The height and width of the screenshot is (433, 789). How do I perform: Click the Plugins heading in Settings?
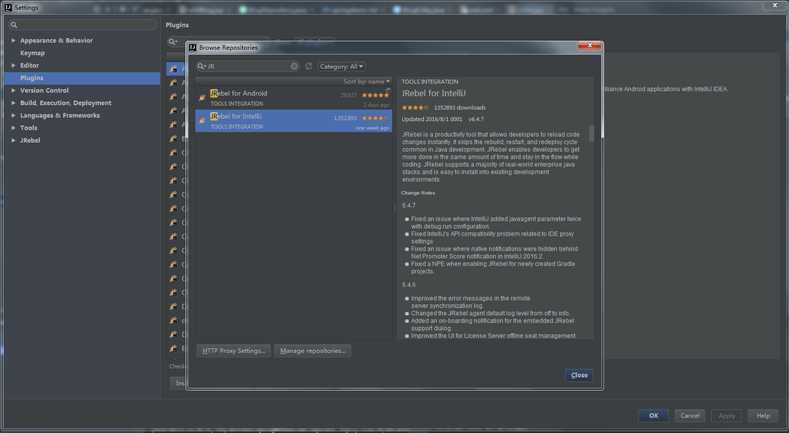coord(177,25)
